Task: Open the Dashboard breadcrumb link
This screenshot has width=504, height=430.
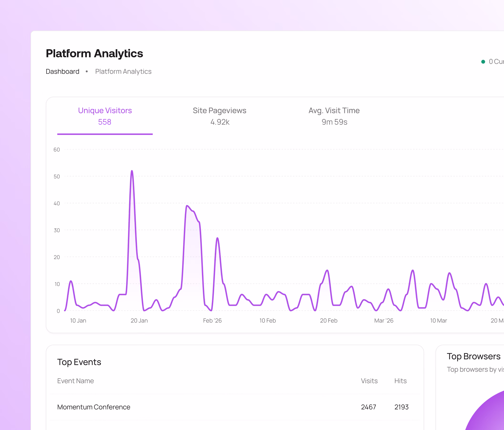Action: click(x=63, y=71)
